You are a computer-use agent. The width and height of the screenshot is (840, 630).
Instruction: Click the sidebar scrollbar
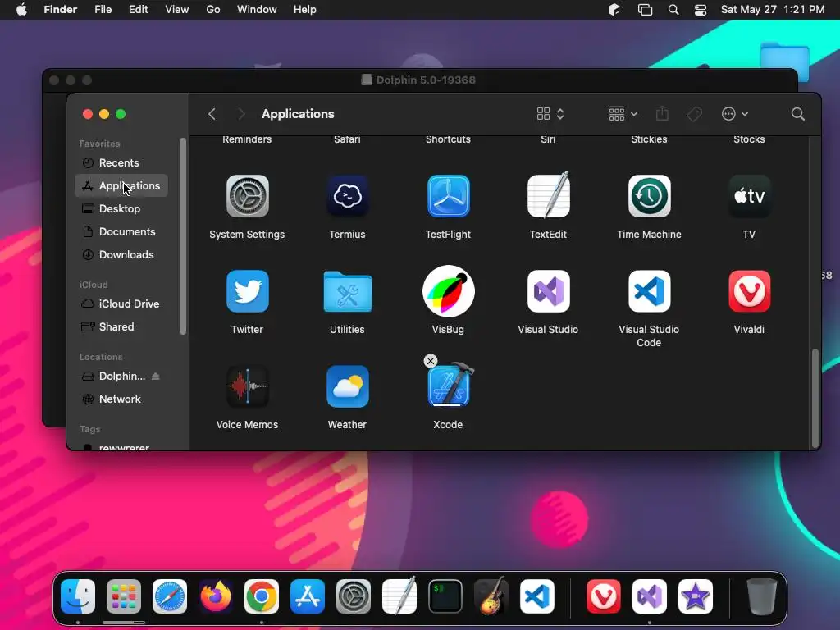pyautogui.click(x=183, y=236)
